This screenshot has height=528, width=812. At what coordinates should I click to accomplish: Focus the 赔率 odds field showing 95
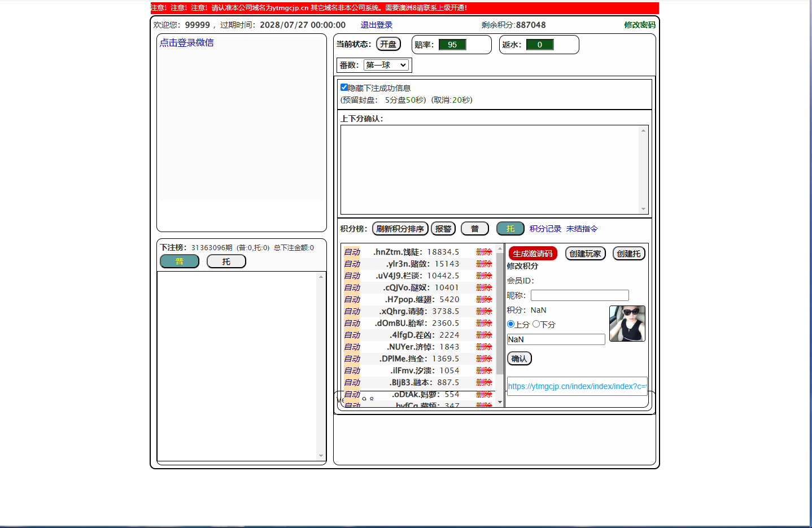click(452, 45)
